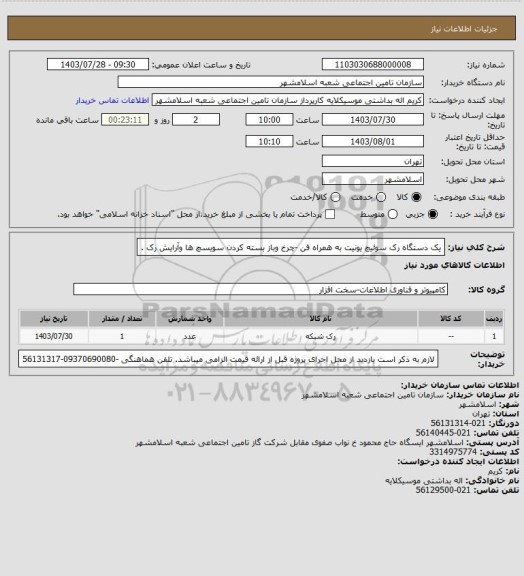The height and width of the screenshot is (576, 524).
Task: Click the validity hour field 10:10
Action: (x=269, y=141)
